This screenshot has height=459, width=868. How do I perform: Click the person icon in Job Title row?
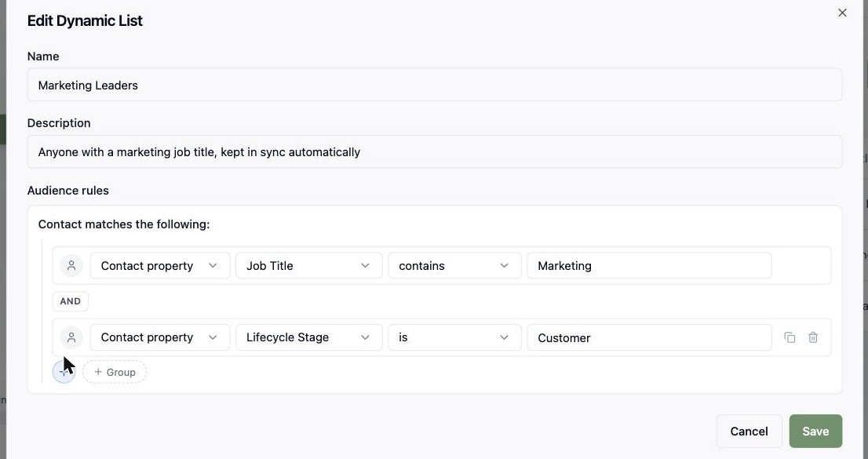coord(71,266)
